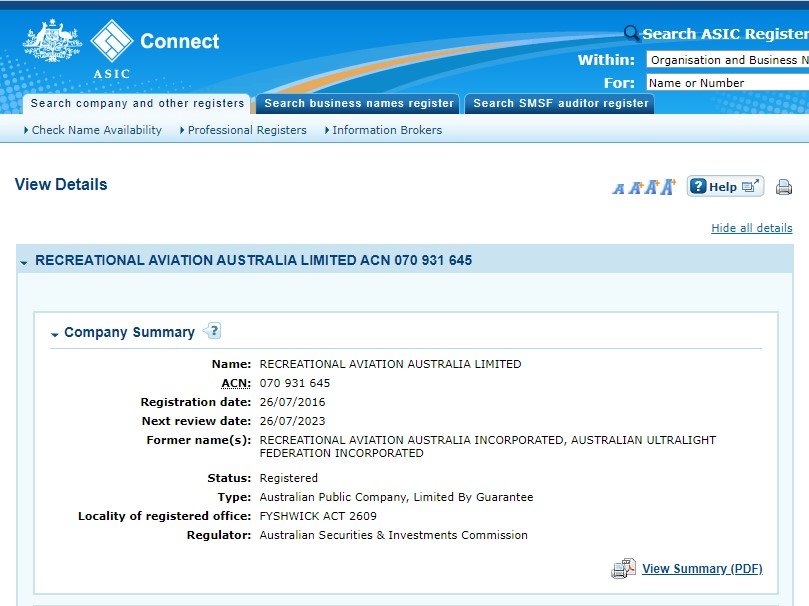
Task: Click the registration date 26/07/2016
Action: coord(292,402)
